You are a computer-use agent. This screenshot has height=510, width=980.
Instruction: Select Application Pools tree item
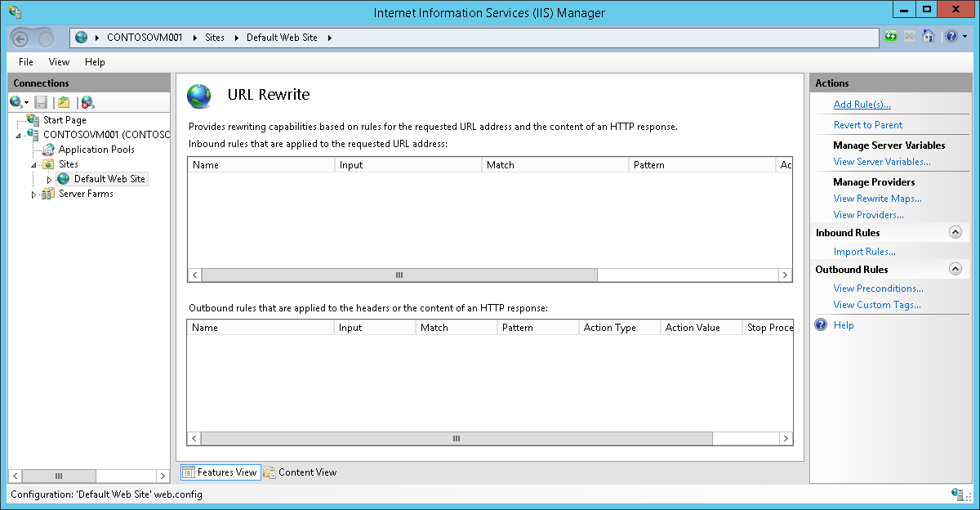click(x=96, y=150)
